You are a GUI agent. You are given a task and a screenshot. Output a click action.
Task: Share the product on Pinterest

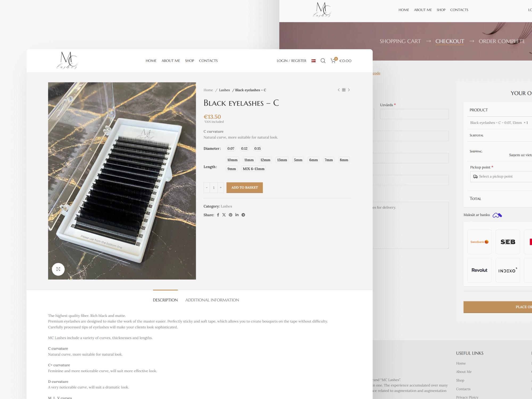230,215
